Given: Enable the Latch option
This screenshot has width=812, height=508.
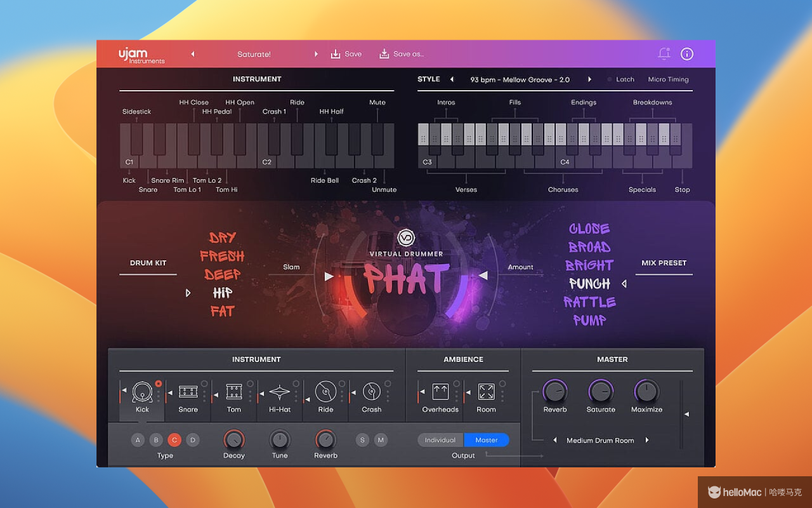Looking at the screenshot, I should (620, 79).
